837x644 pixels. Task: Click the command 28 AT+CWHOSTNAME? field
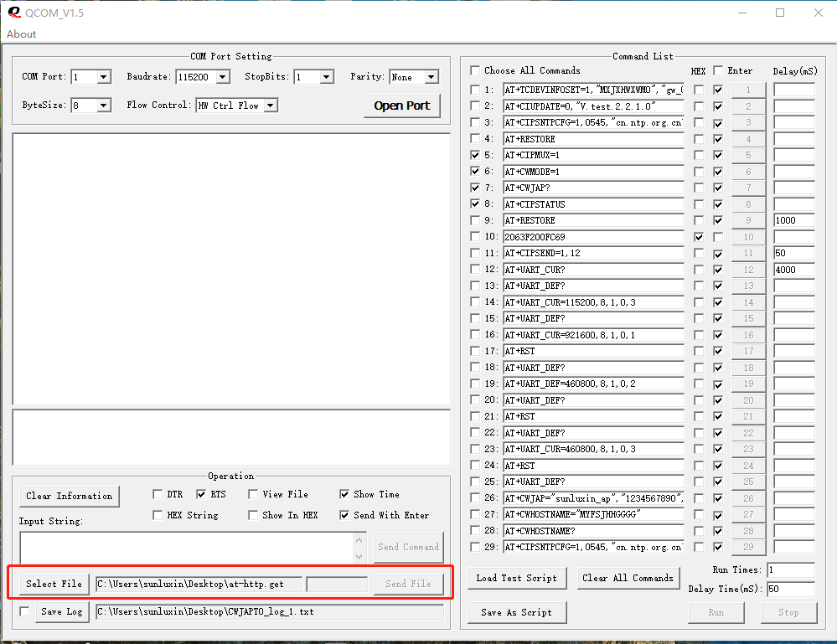point(593,531)
